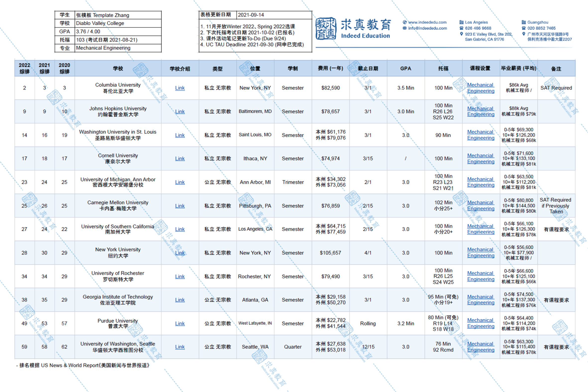The image size is (588, 392).
Task: Click the phone icon beside 626 466 9668
Action: tap(461, 28)
